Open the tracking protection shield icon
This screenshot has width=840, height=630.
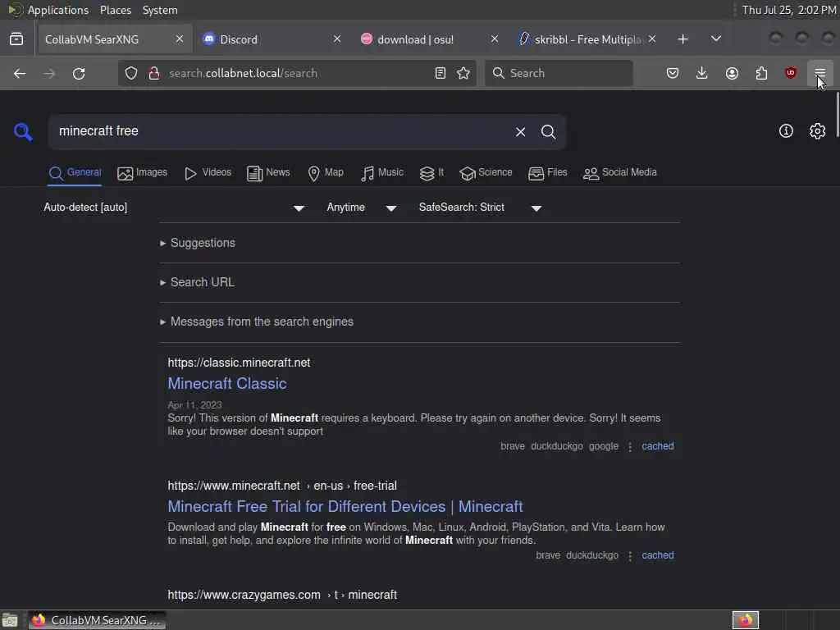pos(131,73)
